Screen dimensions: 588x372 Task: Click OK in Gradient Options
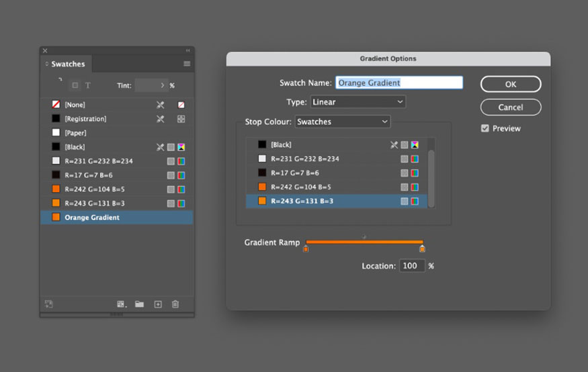pos(510,85)
